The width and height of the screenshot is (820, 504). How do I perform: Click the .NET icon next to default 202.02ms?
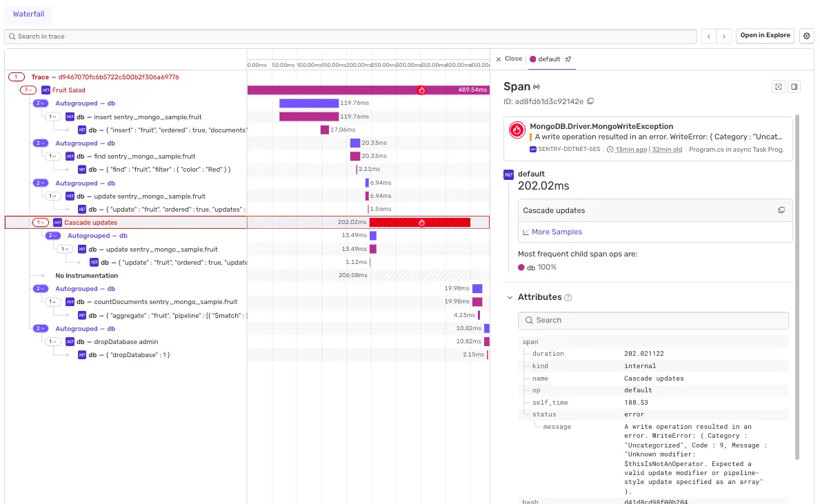[x=508, y=174]
